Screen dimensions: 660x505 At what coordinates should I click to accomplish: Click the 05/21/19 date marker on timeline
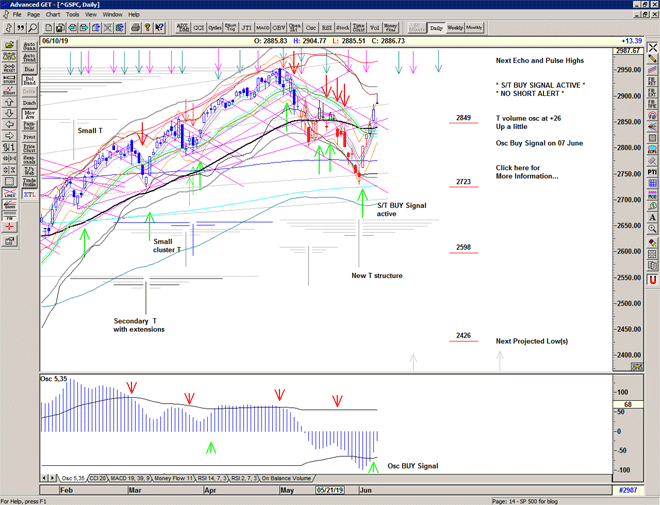[x=329, y=491]
